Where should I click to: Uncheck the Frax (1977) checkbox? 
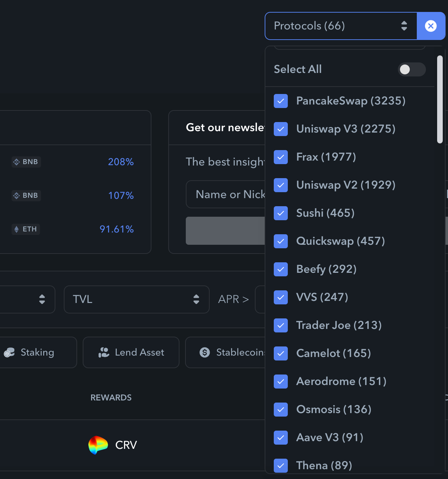point(281,157)
